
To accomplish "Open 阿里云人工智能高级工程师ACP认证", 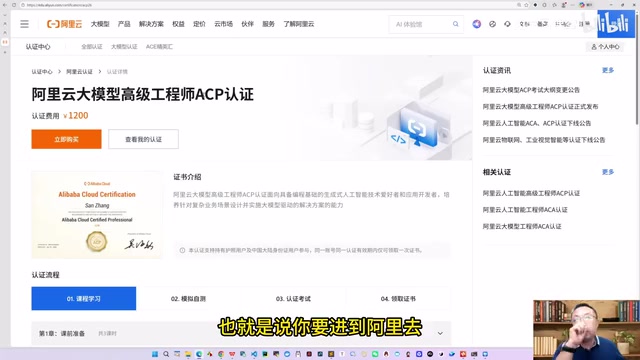I will click(531, 193).
